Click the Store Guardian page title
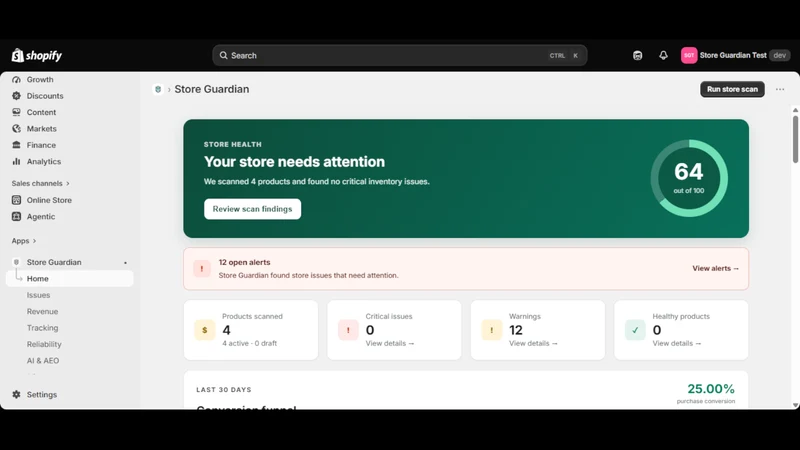Image resolution: width=800 pixels, height=450 pixels. point(212,89)
